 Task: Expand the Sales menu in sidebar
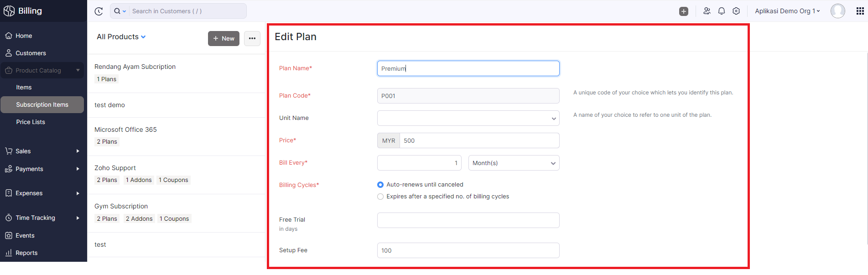(42, 151)
